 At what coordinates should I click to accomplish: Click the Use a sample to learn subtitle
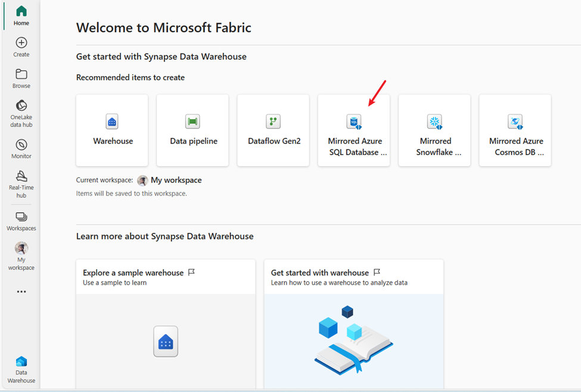(115, 283)
